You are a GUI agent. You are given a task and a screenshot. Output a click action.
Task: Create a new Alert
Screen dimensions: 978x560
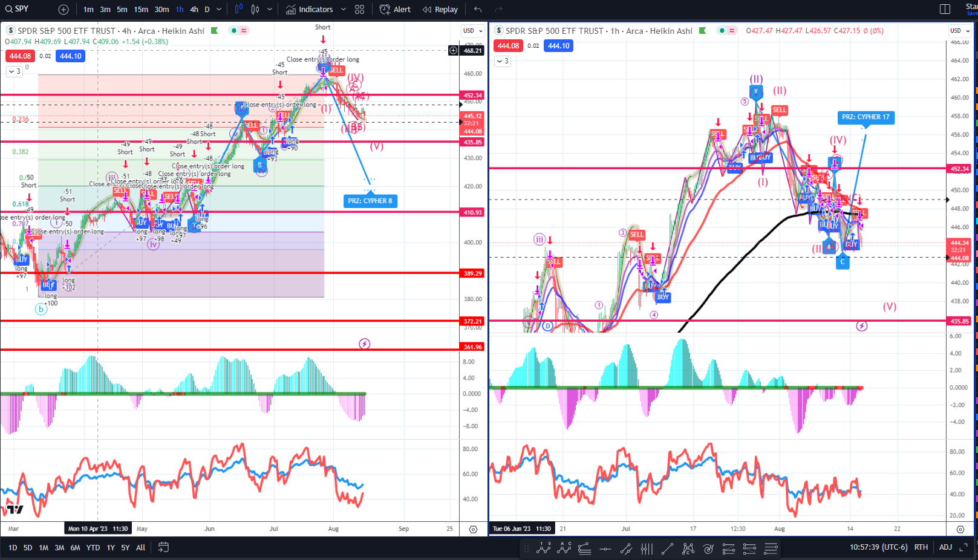pyautogui.click(x=395, y=10)
